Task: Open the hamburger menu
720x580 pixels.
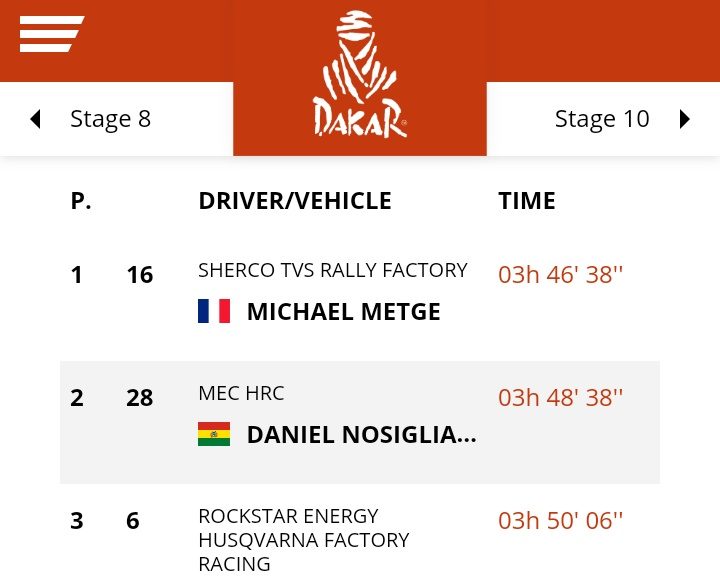Action: [52, 34]
